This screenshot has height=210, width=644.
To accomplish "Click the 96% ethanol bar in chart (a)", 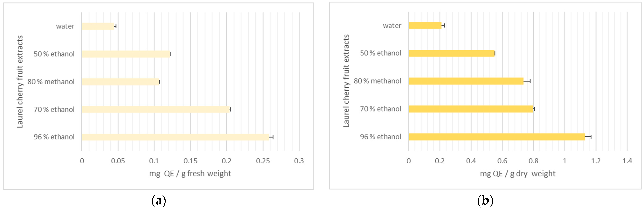I will point(175,137).
